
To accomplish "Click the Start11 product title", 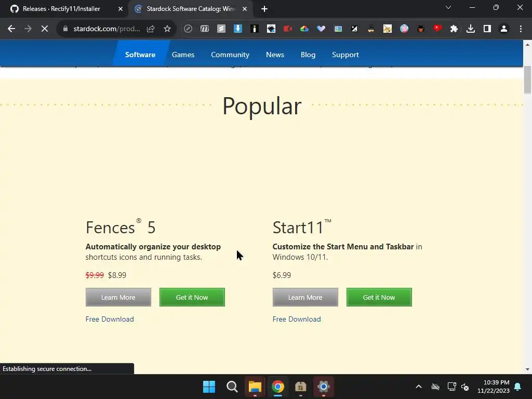I will tap(302, 228).
